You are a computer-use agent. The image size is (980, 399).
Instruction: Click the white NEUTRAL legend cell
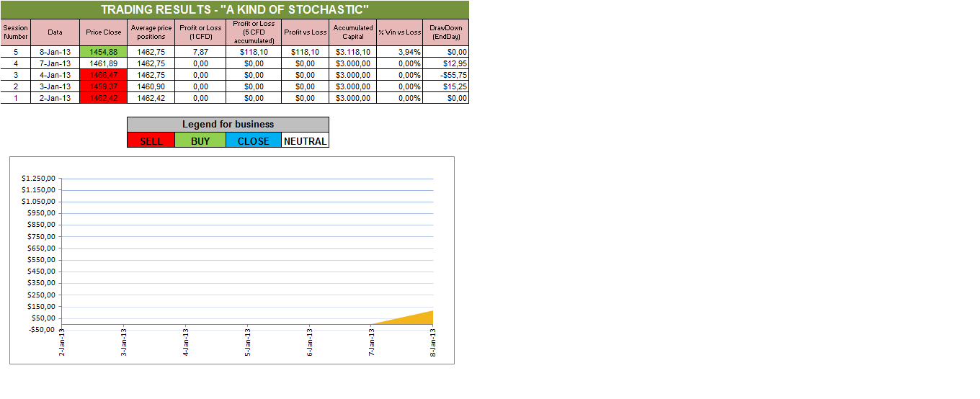pos(305,140)
